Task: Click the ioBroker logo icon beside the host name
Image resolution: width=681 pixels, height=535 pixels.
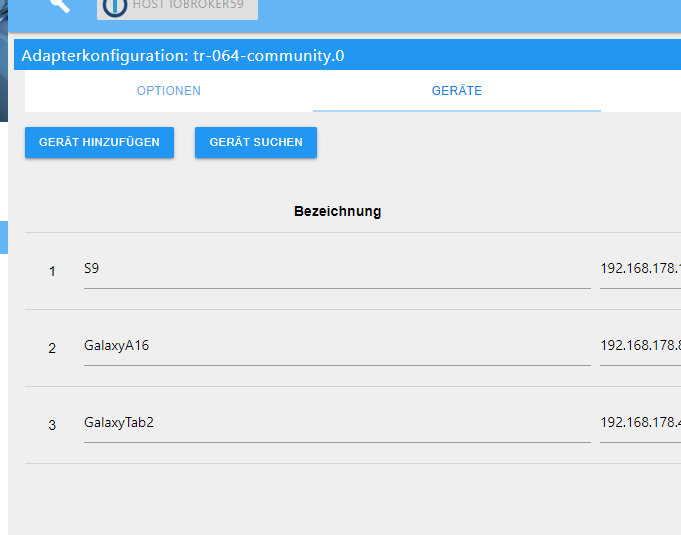Action: click(115, 6)
